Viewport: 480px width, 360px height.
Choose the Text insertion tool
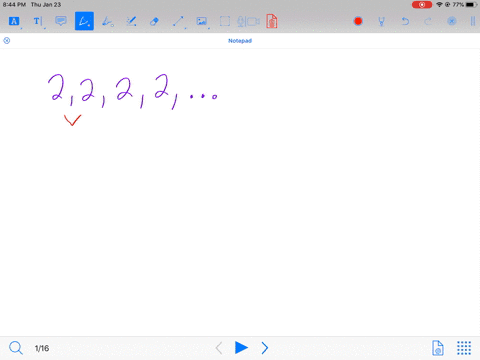pos(37,21)
